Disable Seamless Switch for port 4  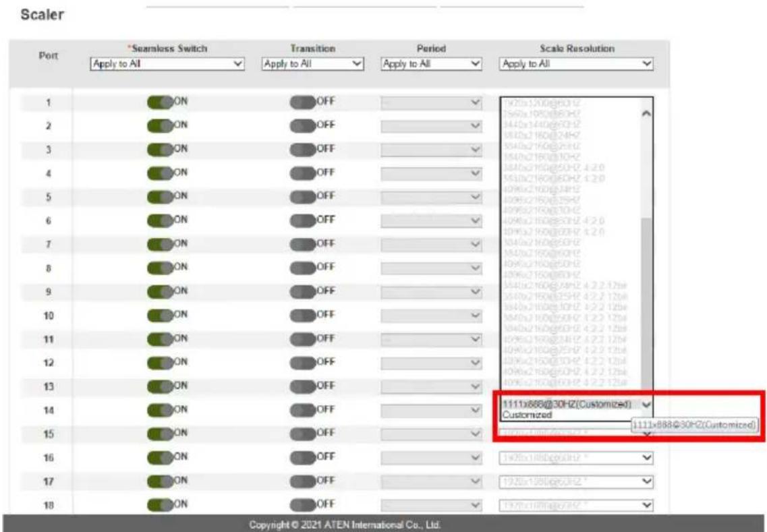[x=161, y=173]
